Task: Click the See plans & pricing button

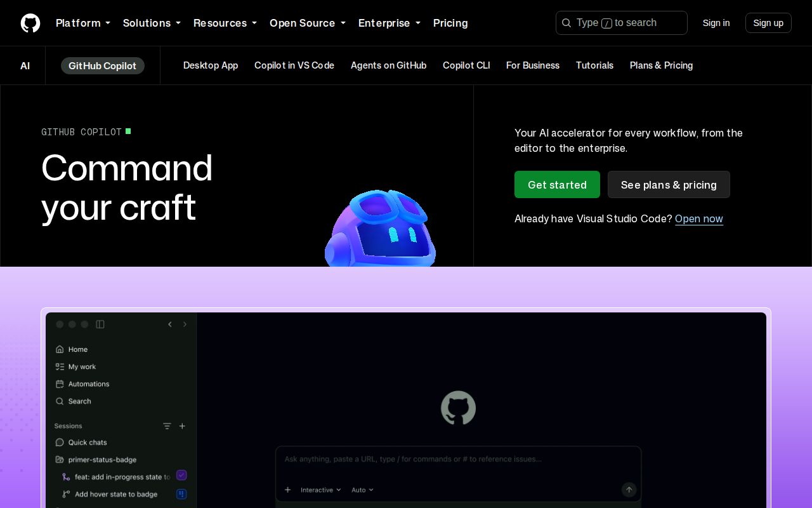Action: tap(669, 185)
